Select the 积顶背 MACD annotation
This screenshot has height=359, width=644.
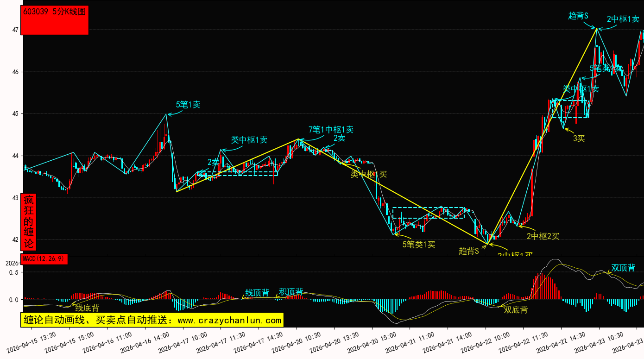(291, 292)
